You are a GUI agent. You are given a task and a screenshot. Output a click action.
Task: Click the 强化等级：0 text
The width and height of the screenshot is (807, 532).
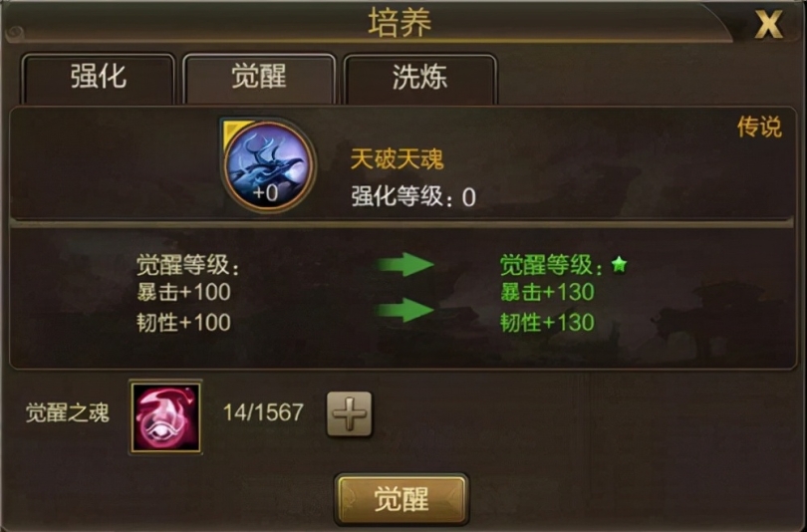click(413, 196)
